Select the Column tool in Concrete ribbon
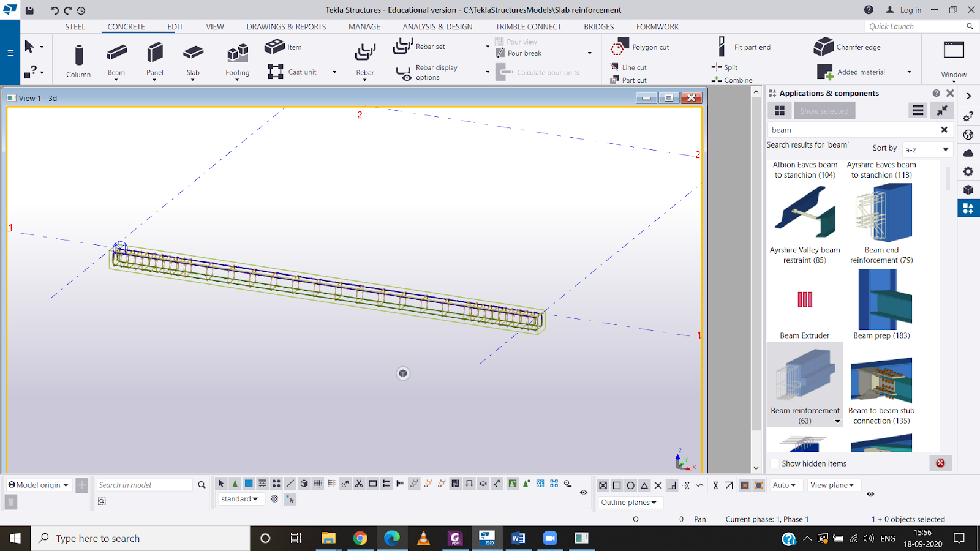The width and height of the screenshot is (980, 551). [78, 56]
